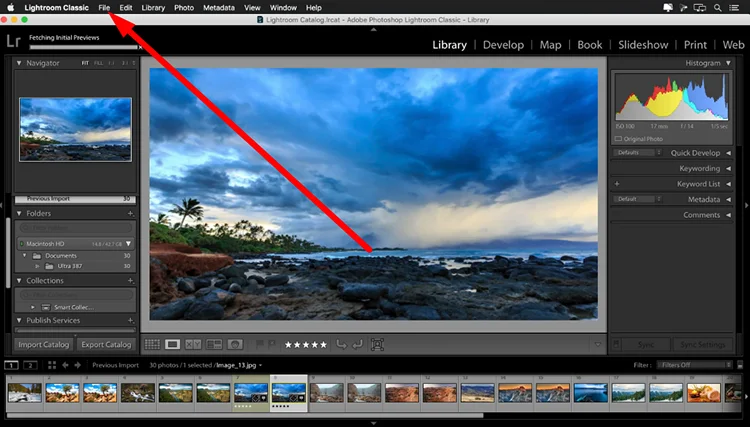Click the Fetching Initial Previews progress bar
The width and height of the screenshot is (750, 427).
[83, 47]
